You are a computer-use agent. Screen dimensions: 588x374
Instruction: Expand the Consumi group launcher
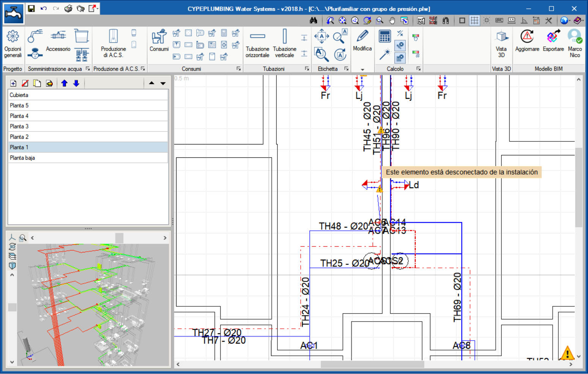point(239,69)
